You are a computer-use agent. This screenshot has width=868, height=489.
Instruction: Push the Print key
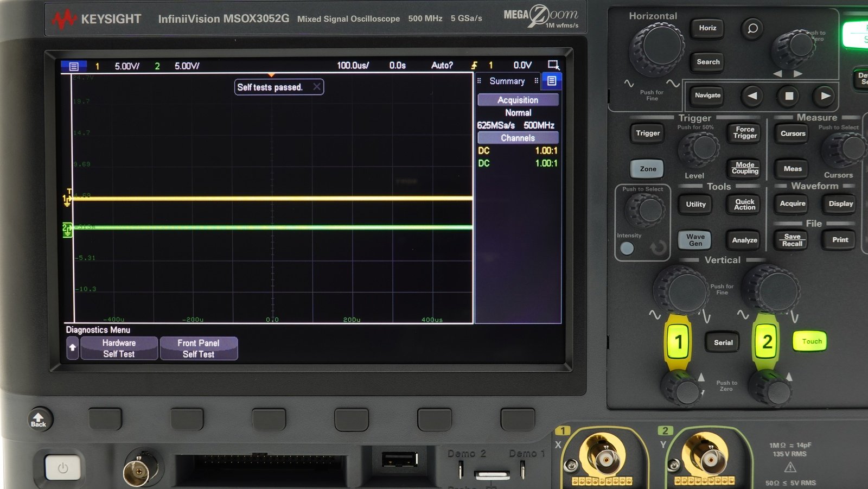(x=840, y=240)
